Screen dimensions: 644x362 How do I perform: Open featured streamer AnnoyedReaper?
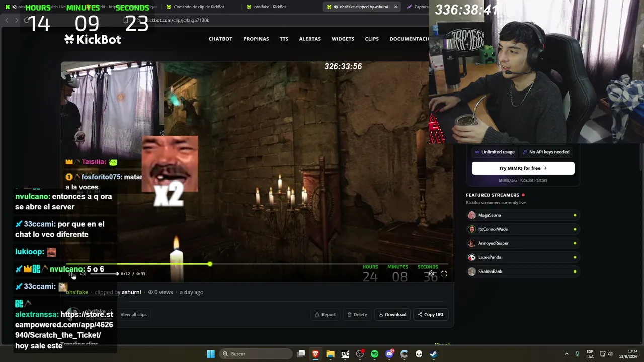[x=523, y=243]
